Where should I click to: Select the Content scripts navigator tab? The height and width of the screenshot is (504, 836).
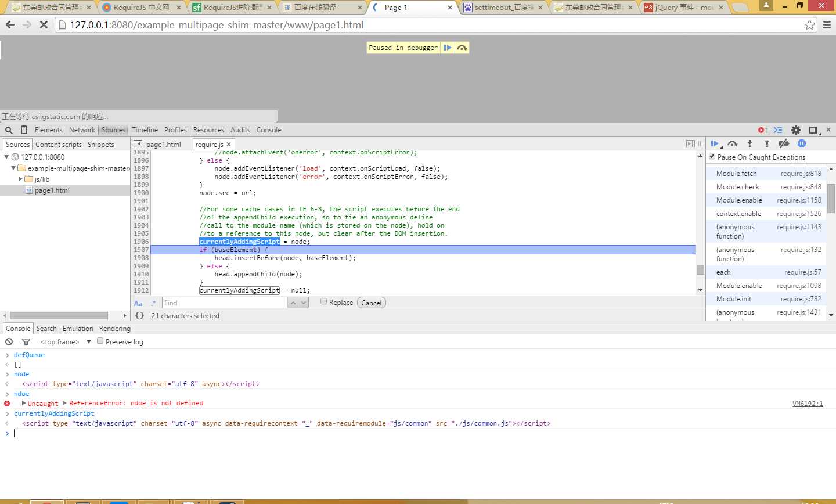click(x=59, y=145)
